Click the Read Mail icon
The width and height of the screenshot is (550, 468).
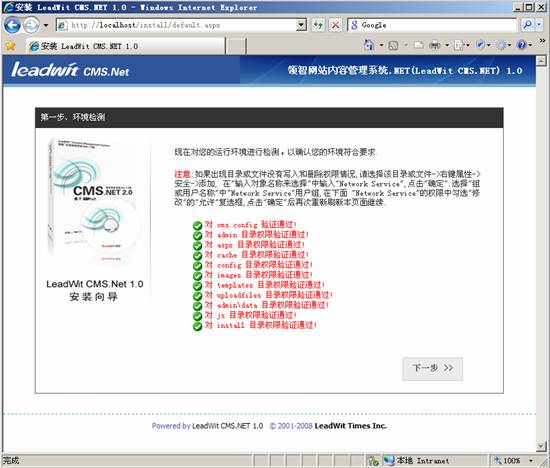419,45
